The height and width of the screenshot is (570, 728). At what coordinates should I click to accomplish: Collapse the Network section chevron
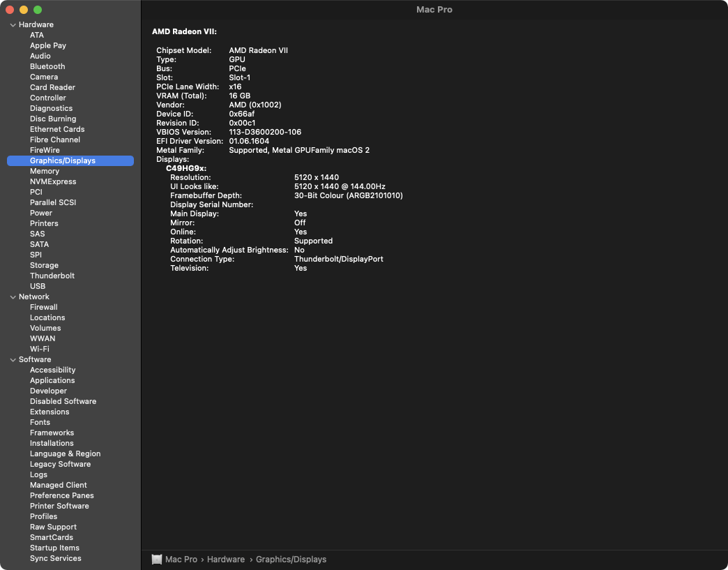[13, 297]
